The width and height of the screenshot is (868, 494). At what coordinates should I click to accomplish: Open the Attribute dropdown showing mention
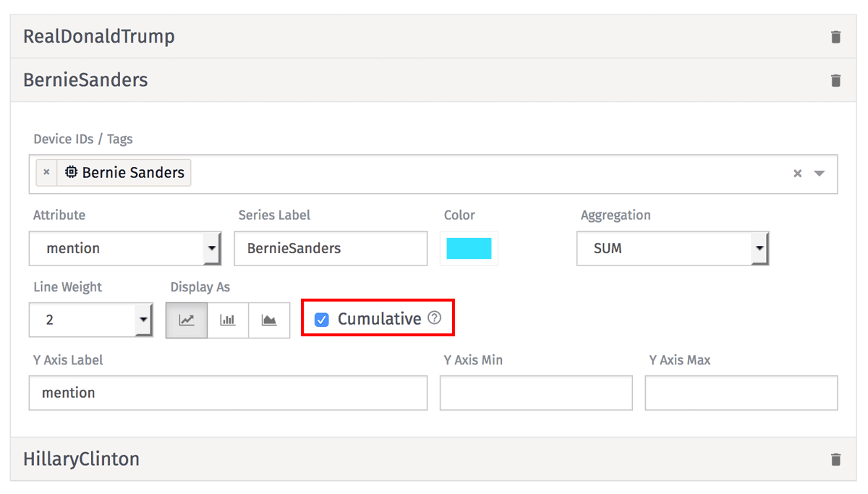click(125, 248)
